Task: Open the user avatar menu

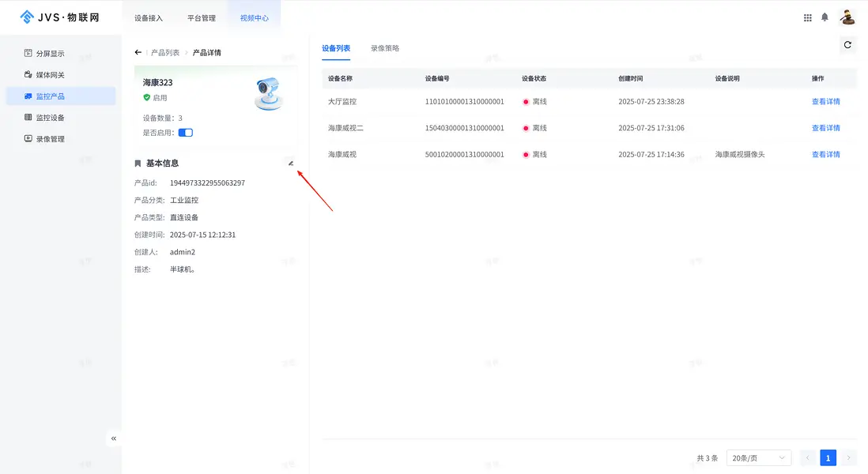Action: pos(847,17)
